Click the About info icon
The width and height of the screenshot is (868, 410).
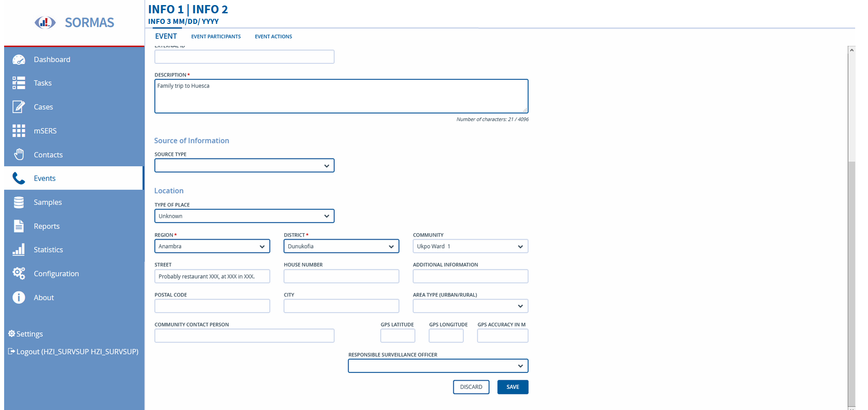tap(19, 298)
